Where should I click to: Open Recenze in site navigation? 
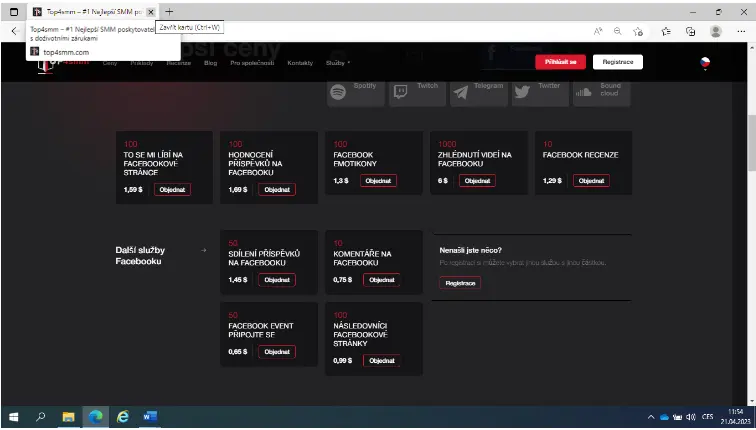point(179,63)
